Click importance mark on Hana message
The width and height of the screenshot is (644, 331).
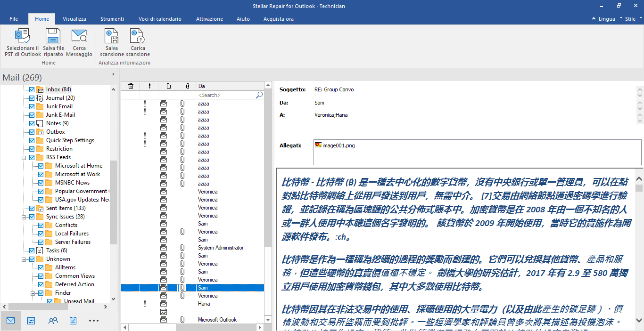(145, 304)
